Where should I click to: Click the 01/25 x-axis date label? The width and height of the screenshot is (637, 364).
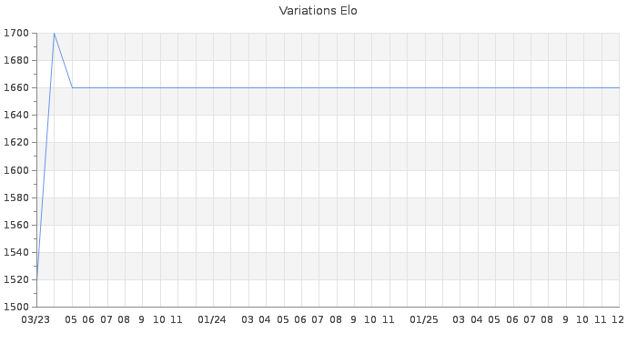tap(424, 319)
